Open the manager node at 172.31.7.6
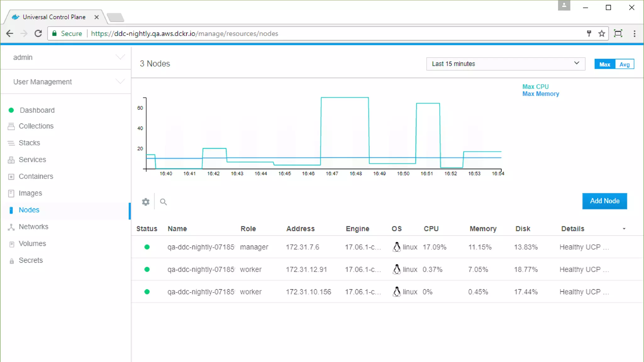The width and height of the screenshot is (644, 362). tap(201, 247)
